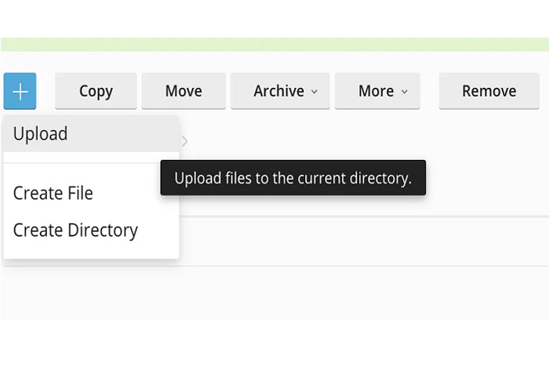Click the separator line under Upload
Viewport: 549px width, 392px height.
click(91, 163)
